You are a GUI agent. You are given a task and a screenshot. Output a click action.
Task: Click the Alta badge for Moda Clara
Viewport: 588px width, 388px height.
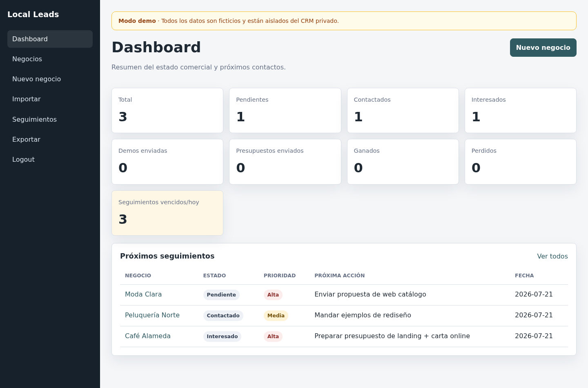click(x=273, y=295)
